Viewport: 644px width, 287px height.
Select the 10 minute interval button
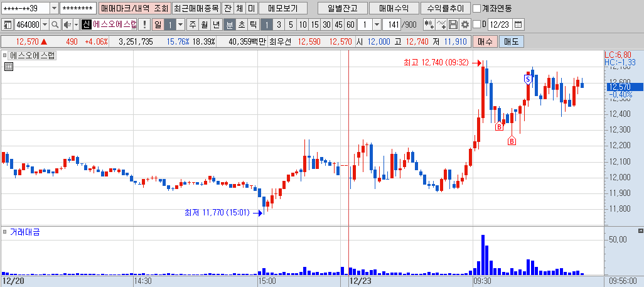coord(303,24)
